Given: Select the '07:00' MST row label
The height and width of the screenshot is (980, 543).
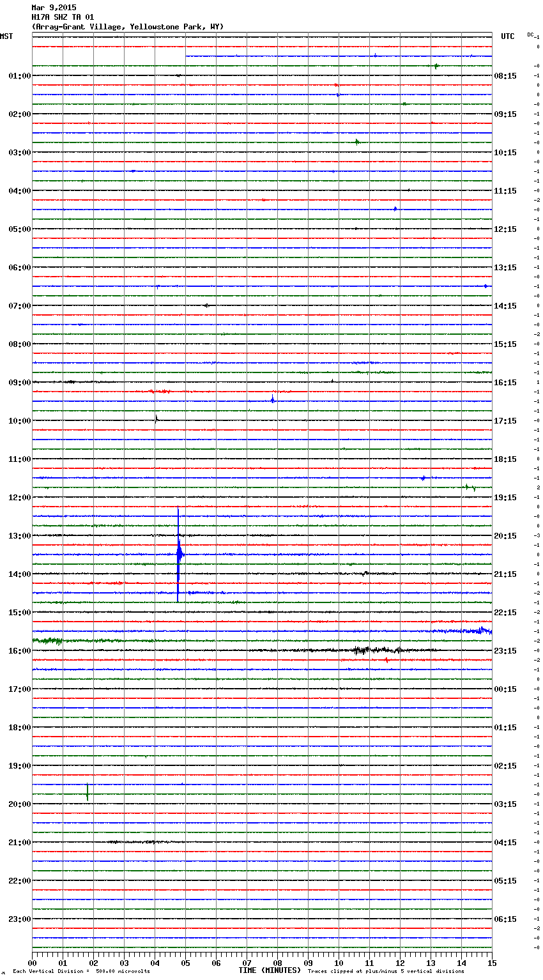Looking at the screenshot, I should tap(20, 306).
